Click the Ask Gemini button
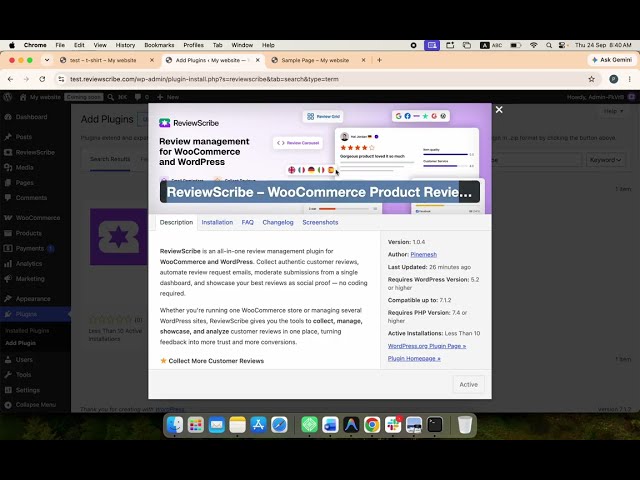The width and height of the screenshot is (640, 480). tap(611, 60)
